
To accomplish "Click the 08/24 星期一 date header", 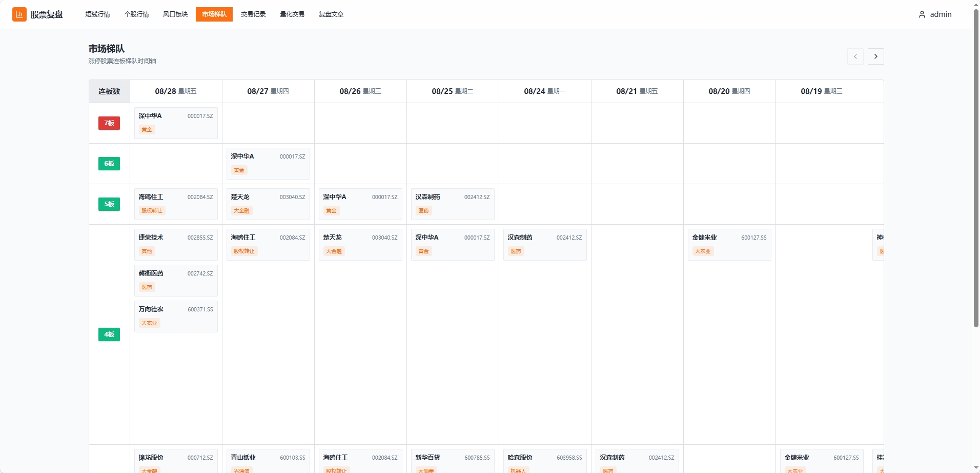I will [545, 91].
